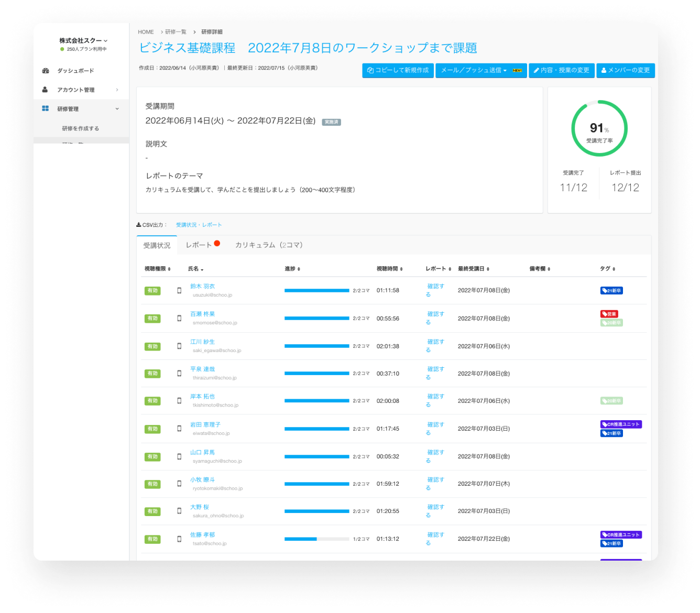The width and height of the screenshot is (700, 613).
Task: Sort by タグ column header
Action: (608, 269)
